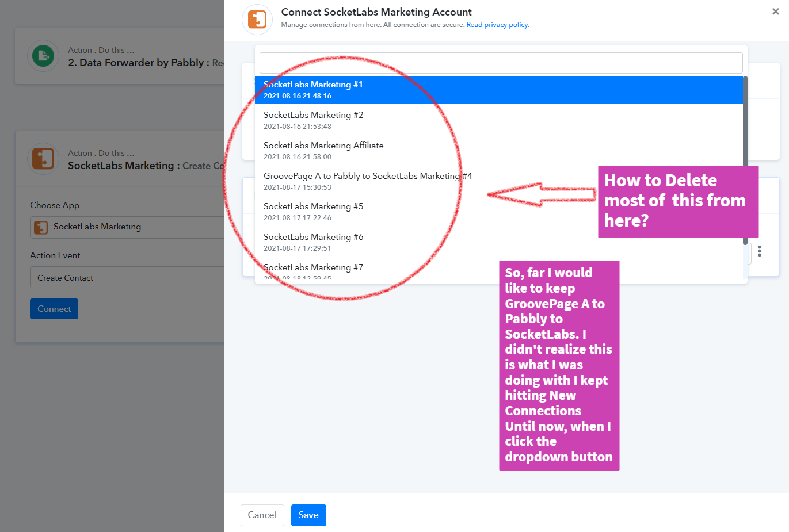This screenshot has height=532, width=789.
Task: Open the Choose App dropdown showing SocketLabs Marketing
Action: coord(127,227)
